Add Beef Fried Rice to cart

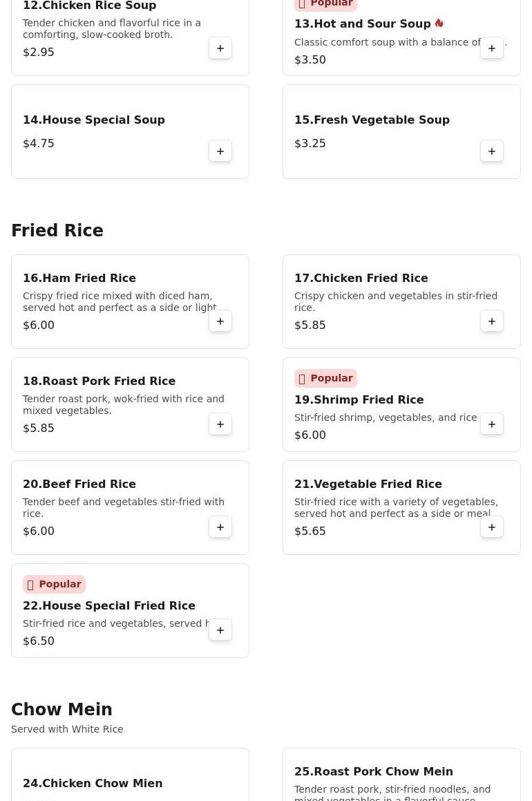[x=220, y=527]
